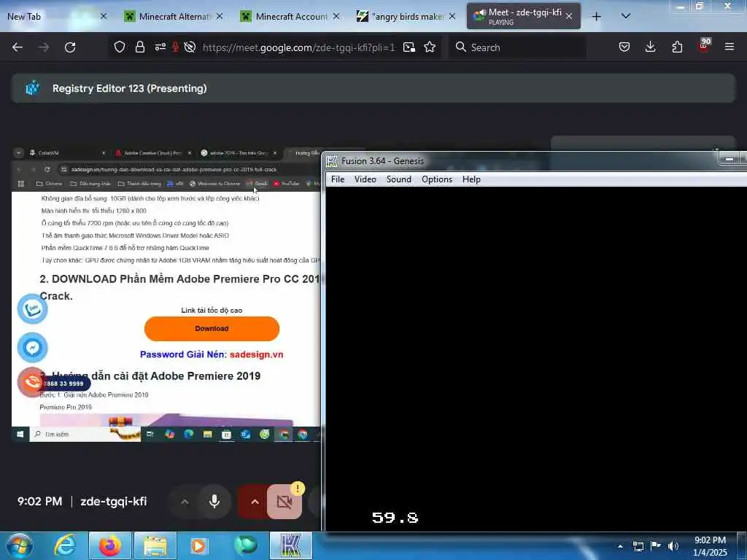Image resolution: width=747 pixels, height=560 pixels.
Task: Open the Windows 7 Start orb
Action: [x=19, y=546]
